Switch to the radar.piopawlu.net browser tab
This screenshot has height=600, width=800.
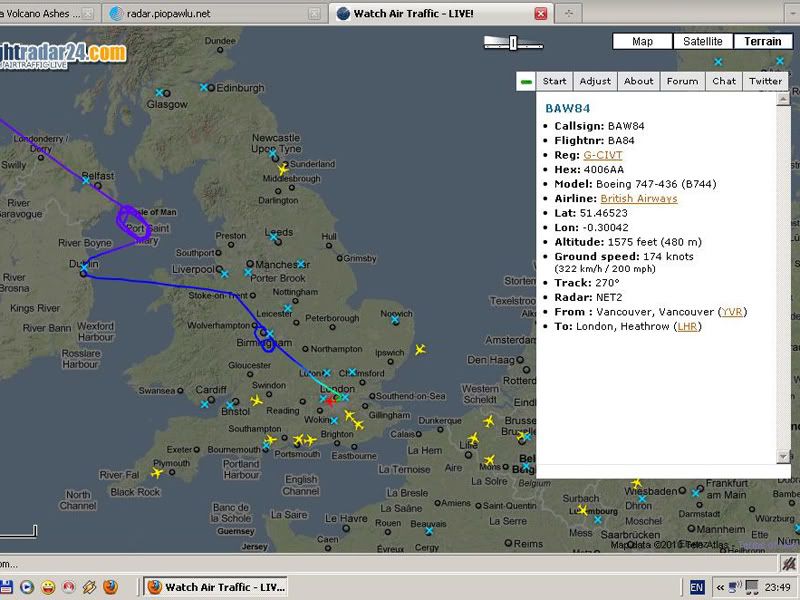click(x=214, y=14)
